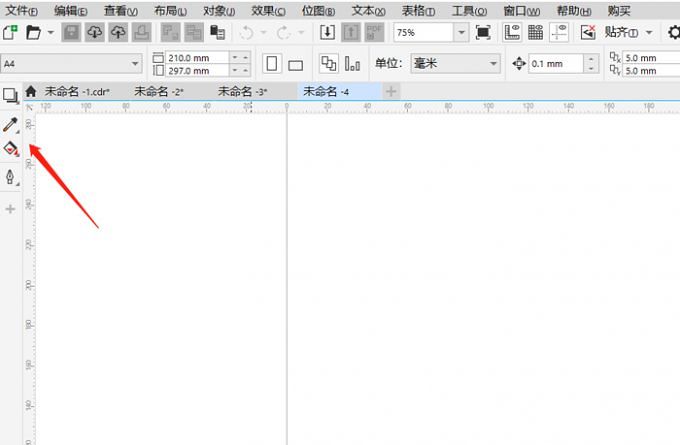The height and width of the screenshot is (445, 680).
Task: Expand the 贴齐 dropdown arrow
Action: tap(649, 33)
